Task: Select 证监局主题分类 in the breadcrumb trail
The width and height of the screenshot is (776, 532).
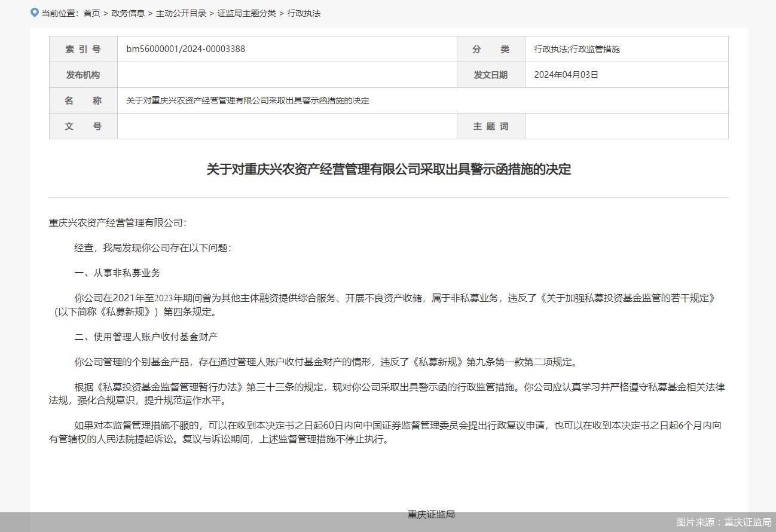Action: pos(246,13)
